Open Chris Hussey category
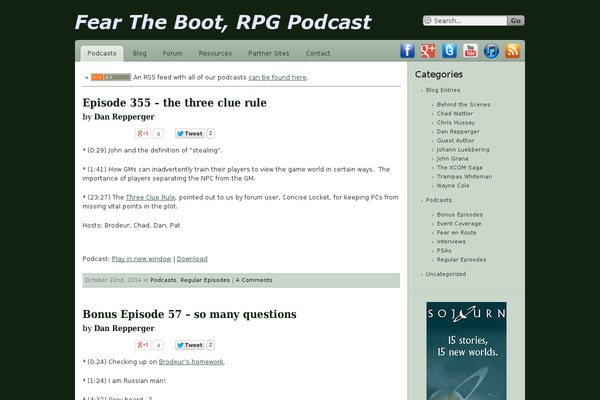Viewport: 600px width, 400px height. click(x=456, y=122)
